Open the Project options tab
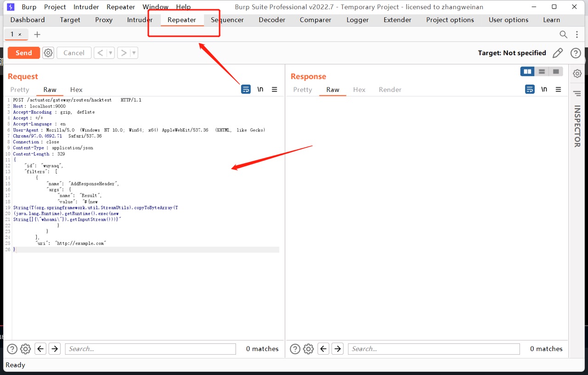The width and height of the screenshot is (588, 375). [x=450, y=20]
